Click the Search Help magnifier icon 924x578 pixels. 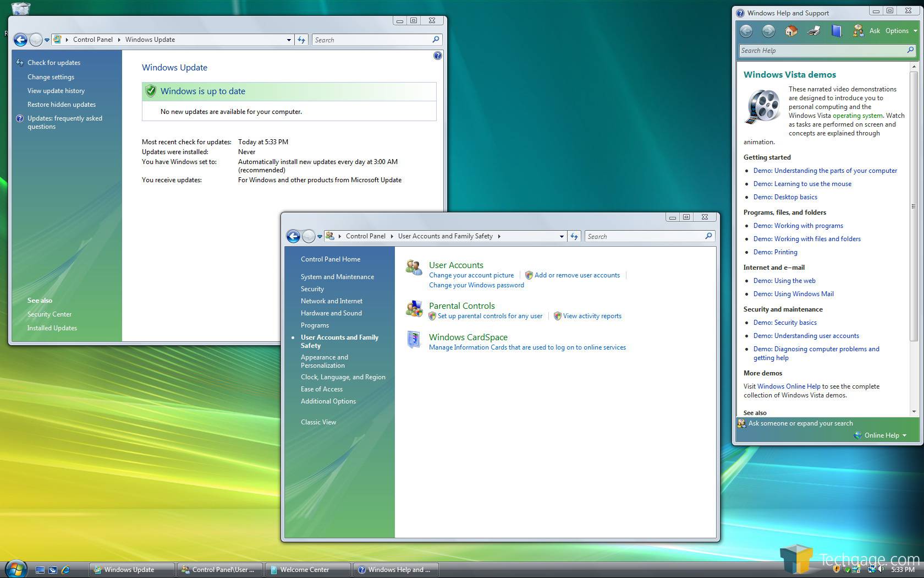[910, 50]
